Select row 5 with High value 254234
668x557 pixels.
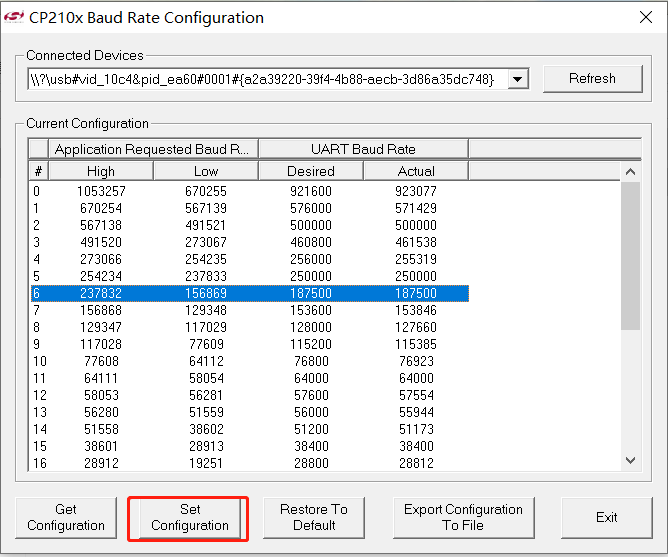250,277
